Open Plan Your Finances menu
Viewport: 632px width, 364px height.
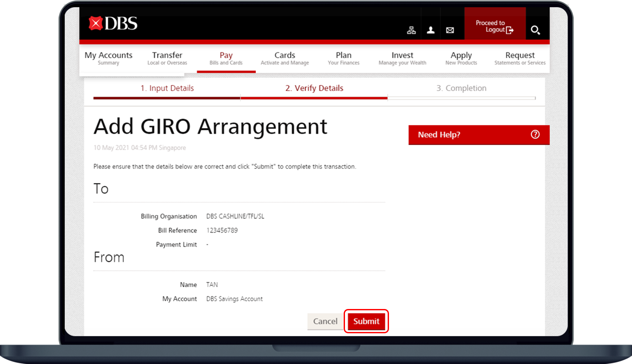tap(343, 58)
